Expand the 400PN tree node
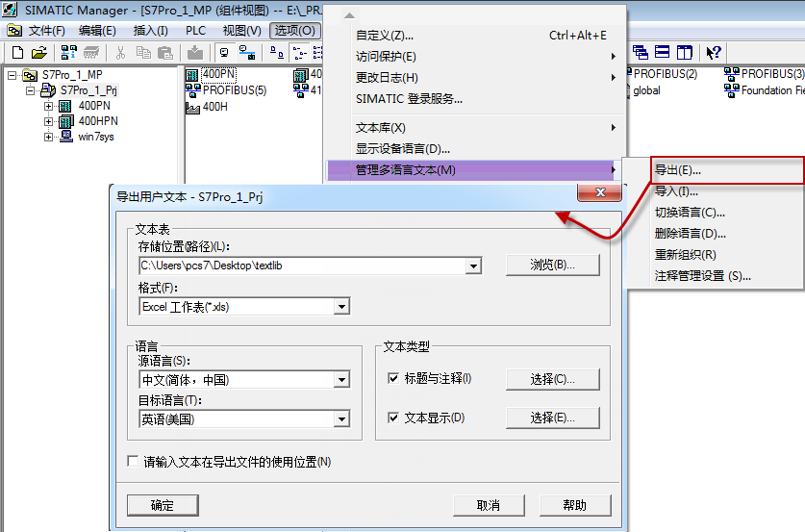Image resolution: width=805 pixels, height=532 pixels. (48, 106)
